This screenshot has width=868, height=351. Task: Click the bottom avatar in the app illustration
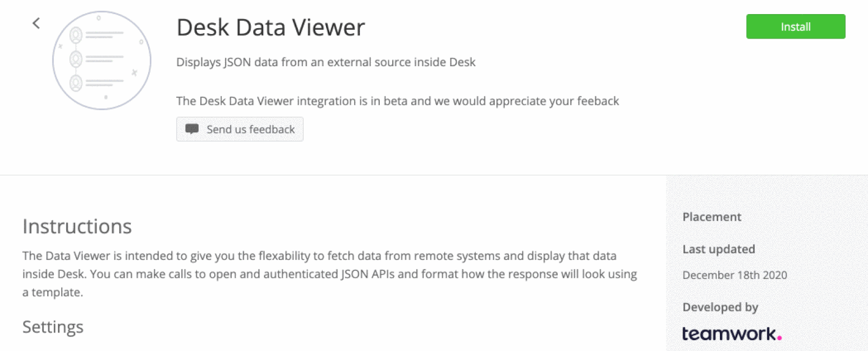pyautogui.click(x=76, y=83)
